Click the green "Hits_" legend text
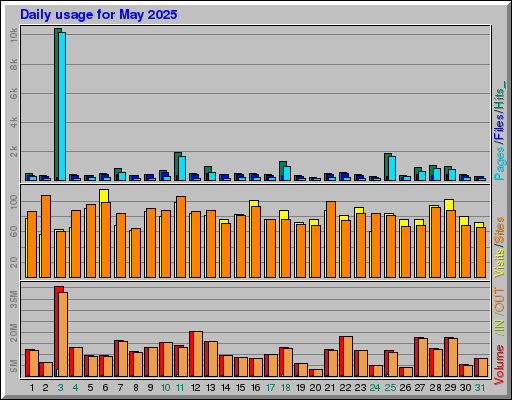This screenshot has height=400, width=512. click(499, 94)
